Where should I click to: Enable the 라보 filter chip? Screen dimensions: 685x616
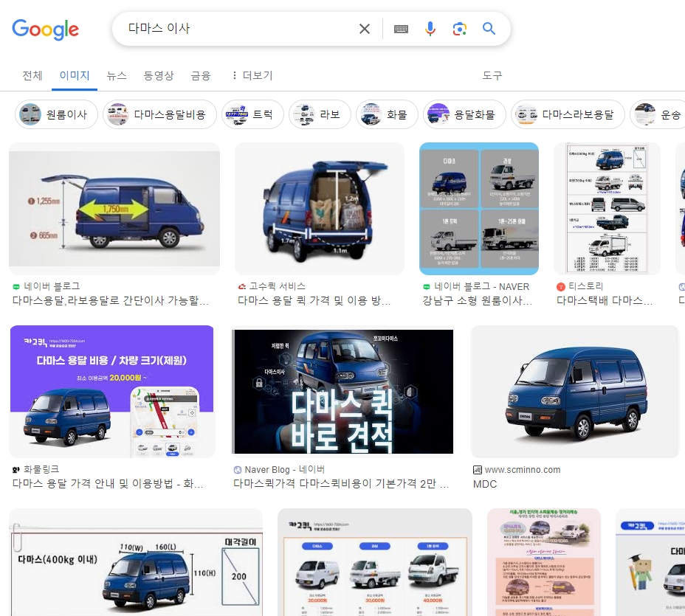tap(319, 114)
